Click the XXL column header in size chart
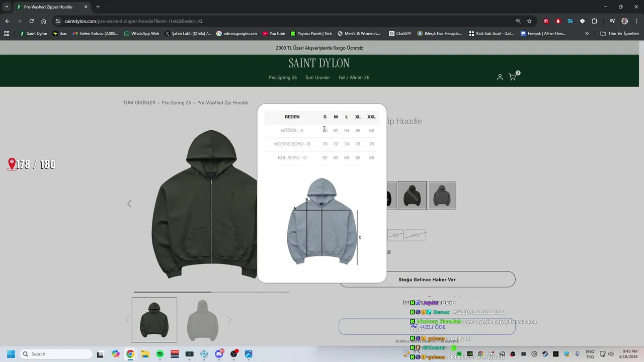Image resolution: width=644 pixels, height=362 pixels. pyautogui.click(x=371, y=117)
